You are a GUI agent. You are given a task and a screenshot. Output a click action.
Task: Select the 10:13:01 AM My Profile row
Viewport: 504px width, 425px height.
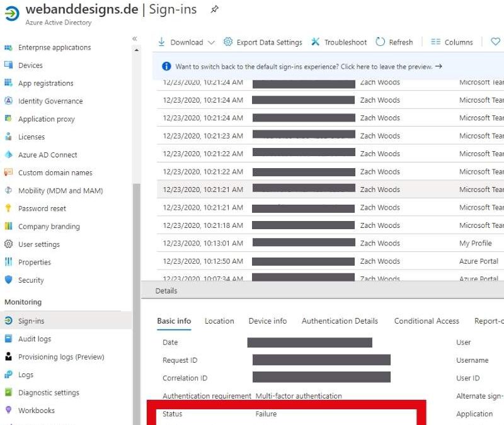click(330, 243)
